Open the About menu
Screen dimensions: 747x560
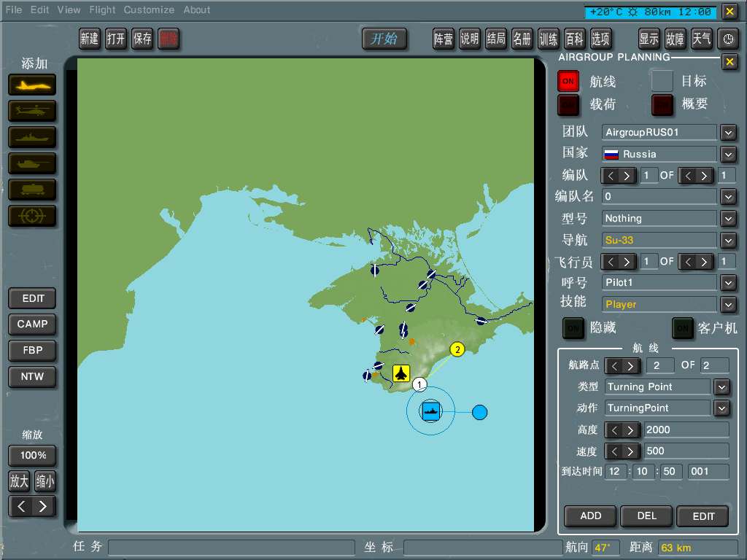point(197,10)
